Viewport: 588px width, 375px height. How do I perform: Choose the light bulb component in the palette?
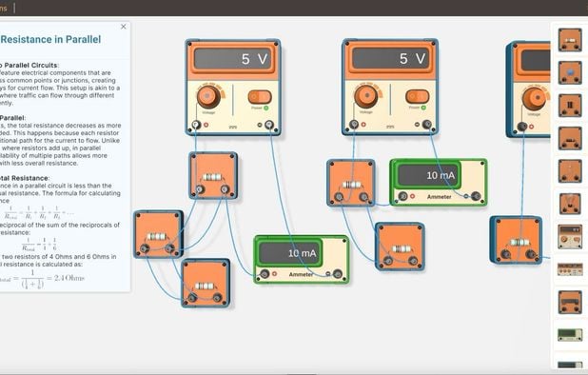point(570,204)
